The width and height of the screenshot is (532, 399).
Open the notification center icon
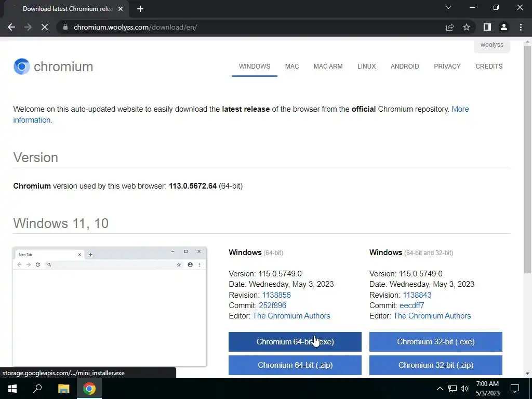pyautogui.click(x=515, y=389)
